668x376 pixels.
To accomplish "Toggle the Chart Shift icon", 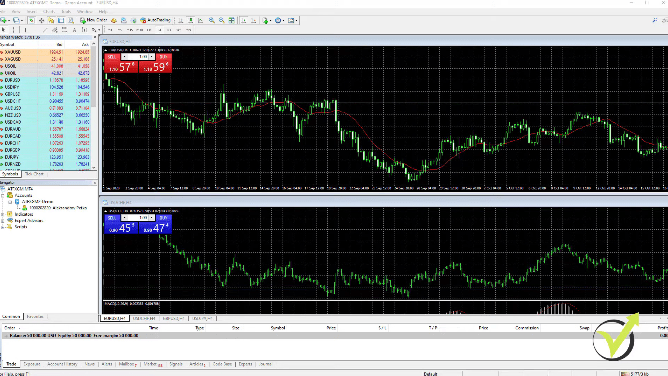I will click(253, 20).
